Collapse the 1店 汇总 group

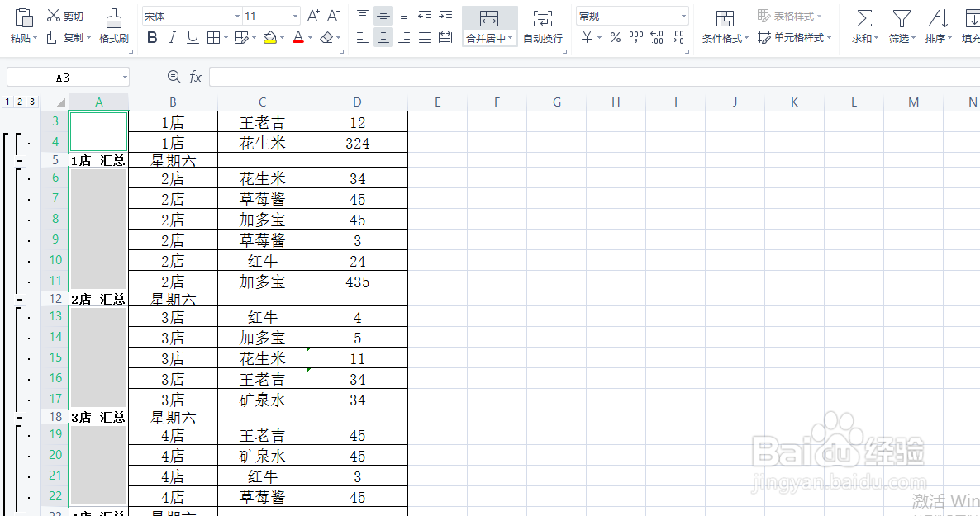click(20, 161)
